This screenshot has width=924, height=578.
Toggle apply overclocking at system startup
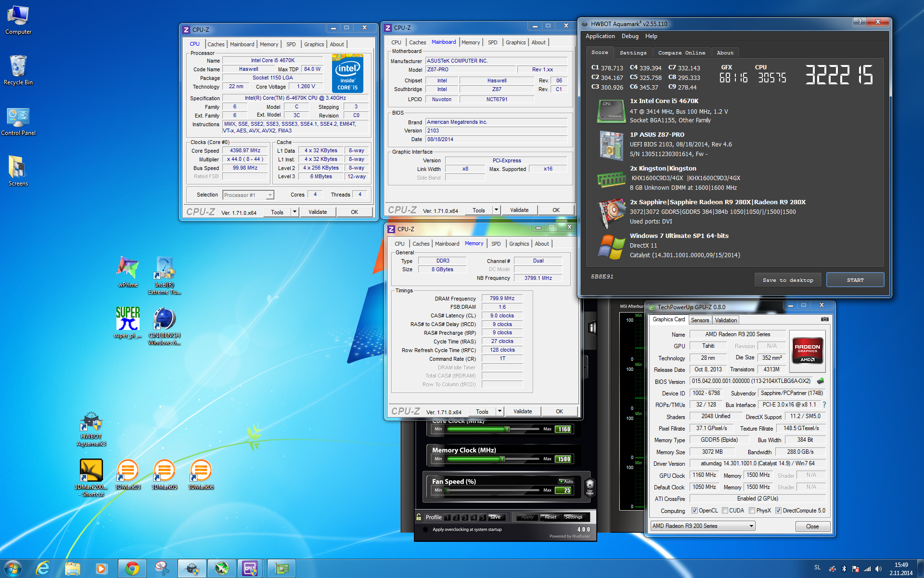click(425, 529)
